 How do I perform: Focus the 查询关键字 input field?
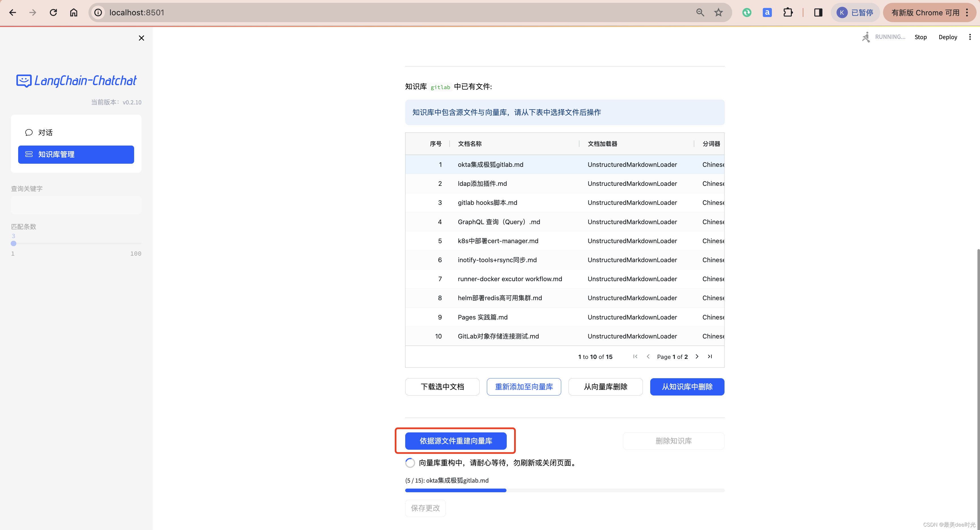click(x=76, y=205)
